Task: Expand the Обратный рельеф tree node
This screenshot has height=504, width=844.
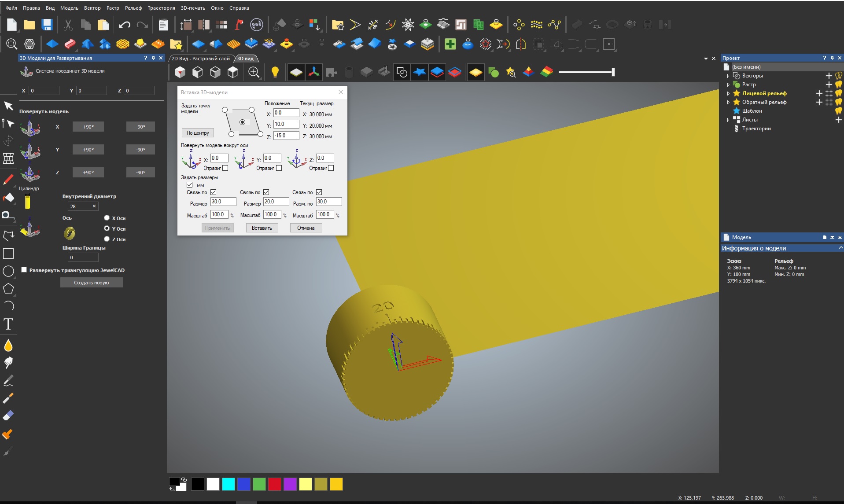Action: 728,102
